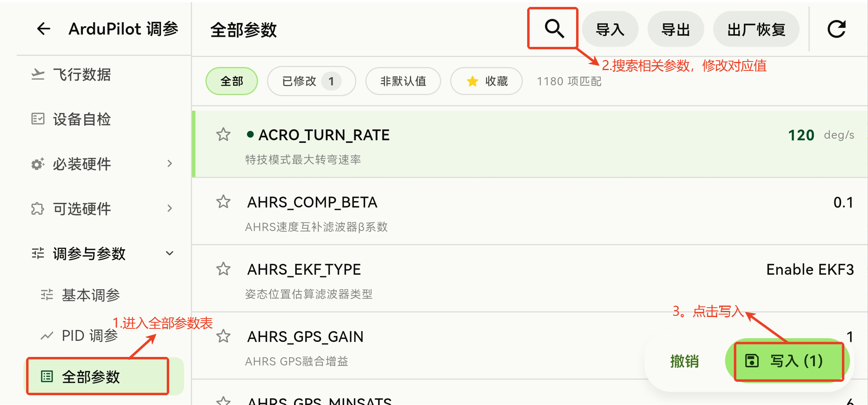Select the 全部 filter chip
This screenshot has width=868, height=405.
click(x=232, y=81)
